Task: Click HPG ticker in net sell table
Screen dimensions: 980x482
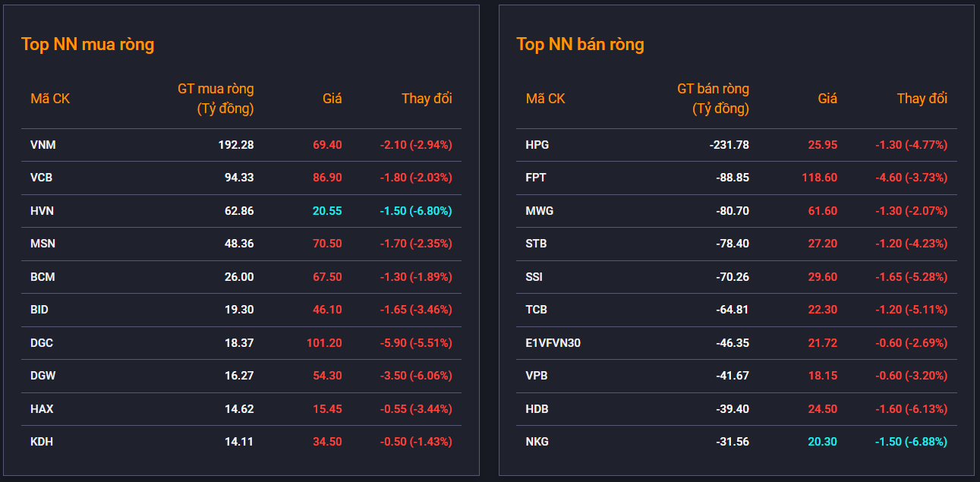Action: point(537,145)
